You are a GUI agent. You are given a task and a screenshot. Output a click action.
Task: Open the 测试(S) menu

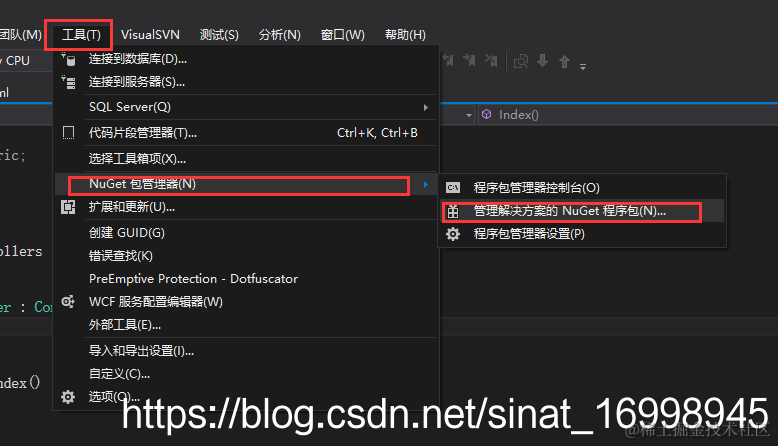(219, 35)
